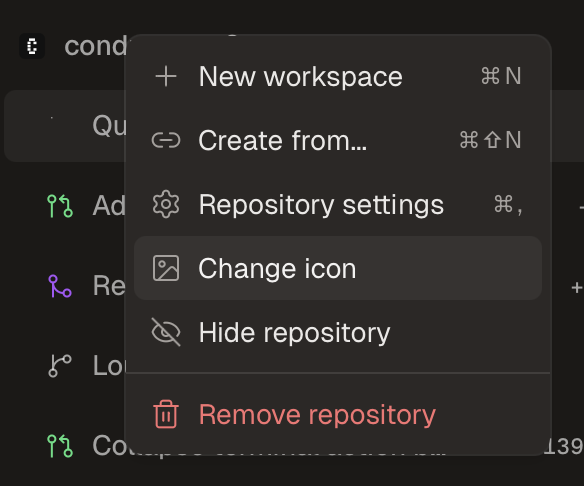
Task: Click the image icon beside Change icon
Action: pos(166,268)
